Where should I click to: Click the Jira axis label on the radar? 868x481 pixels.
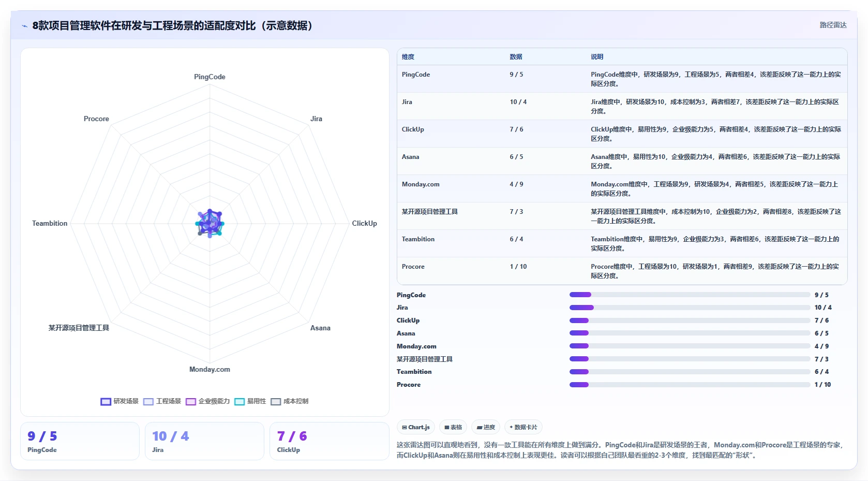point(316,119)
